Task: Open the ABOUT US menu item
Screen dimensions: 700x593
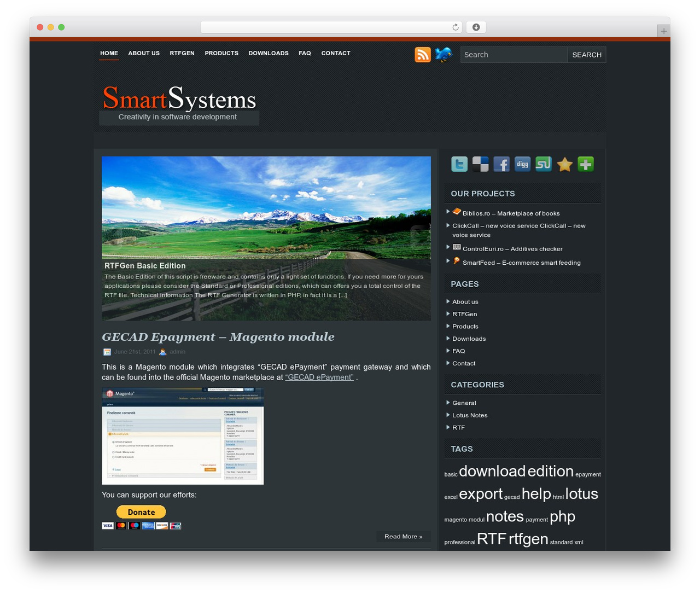Action: [x=144, y=53]
